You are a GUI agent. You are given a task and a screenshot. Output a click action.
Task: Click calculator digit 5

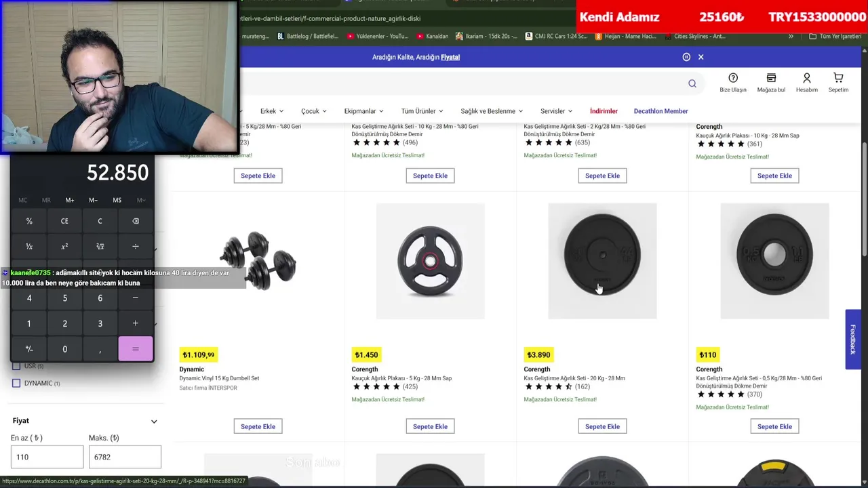tap(64, 298)
